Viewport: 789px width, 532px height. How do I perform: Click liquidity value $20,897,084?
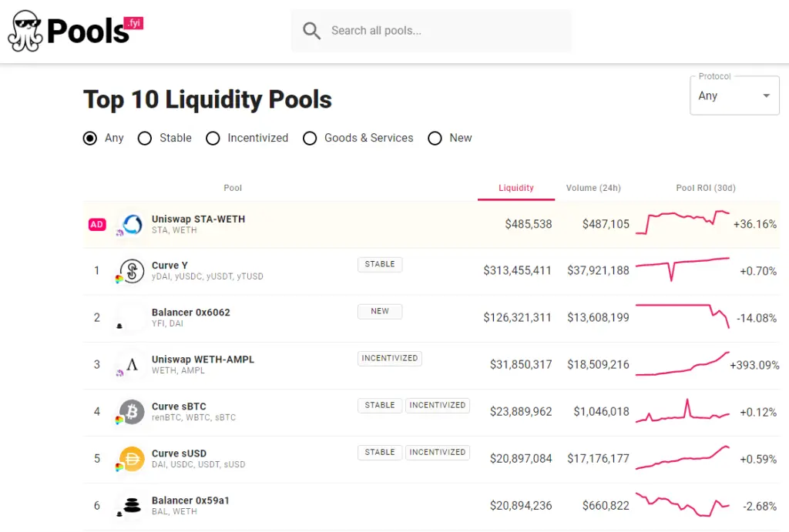pyautogui.click(x=521, y=459)
